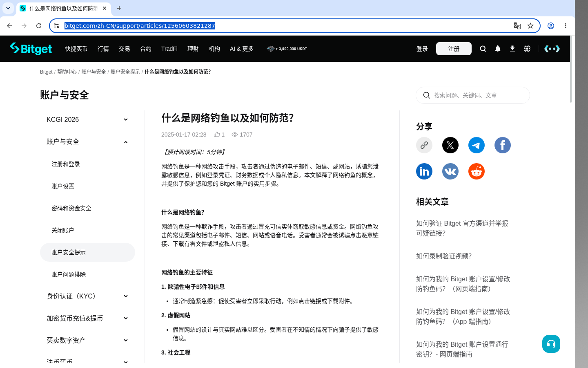Share article on VK

click(450, 171)
